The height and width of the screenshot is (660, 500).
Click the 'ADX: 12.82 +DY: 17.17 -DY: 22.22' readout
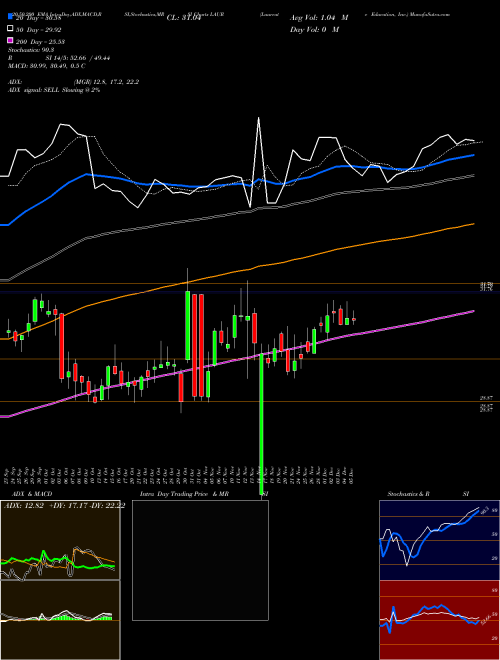click(64, 506)
